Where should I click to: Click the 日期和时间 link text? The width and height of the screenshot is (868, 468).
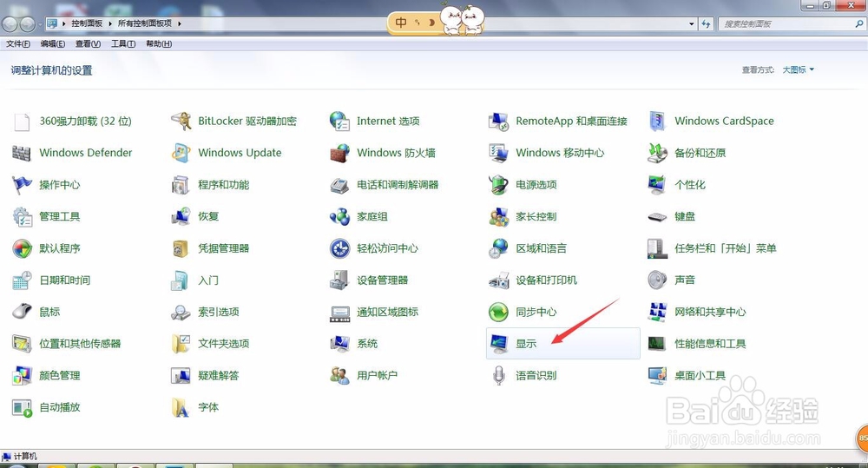(65, 280)
